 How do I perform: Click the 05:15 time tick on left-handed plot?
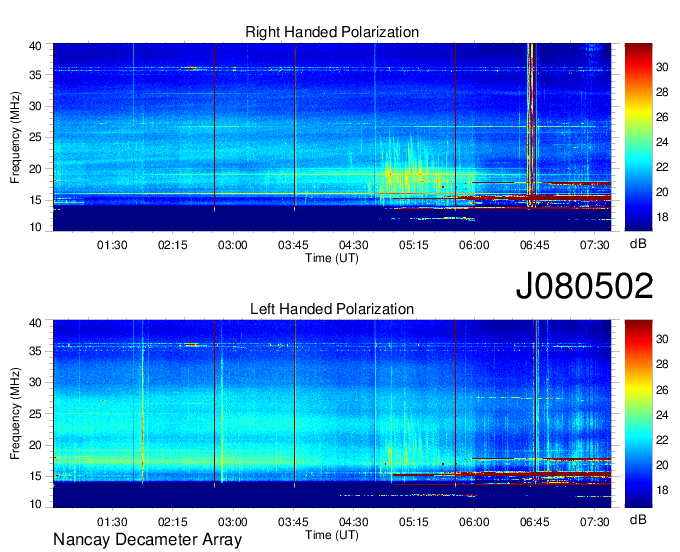coord(414,522)
